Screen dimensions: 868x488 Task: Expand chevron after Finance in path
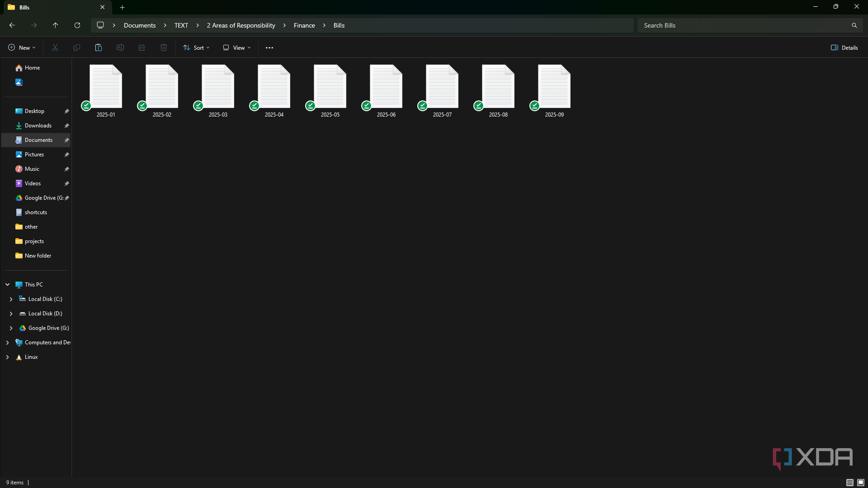pyautogui.click(x=324, y=25)
